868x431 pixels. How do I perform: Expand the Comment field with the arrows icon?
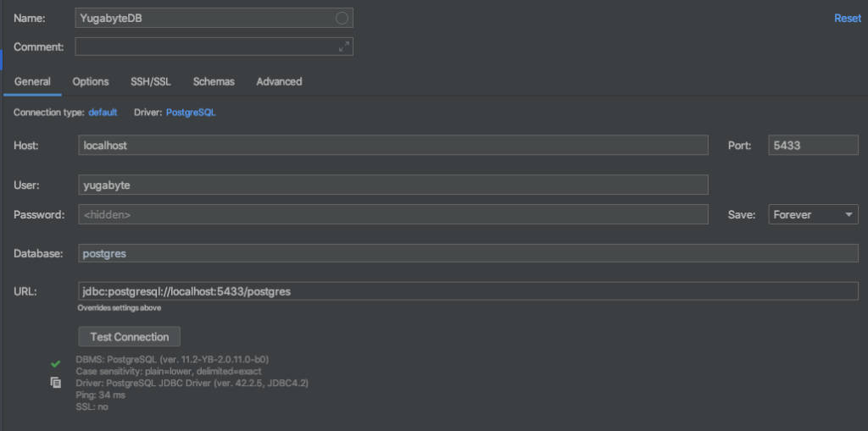tap(344, 47)
